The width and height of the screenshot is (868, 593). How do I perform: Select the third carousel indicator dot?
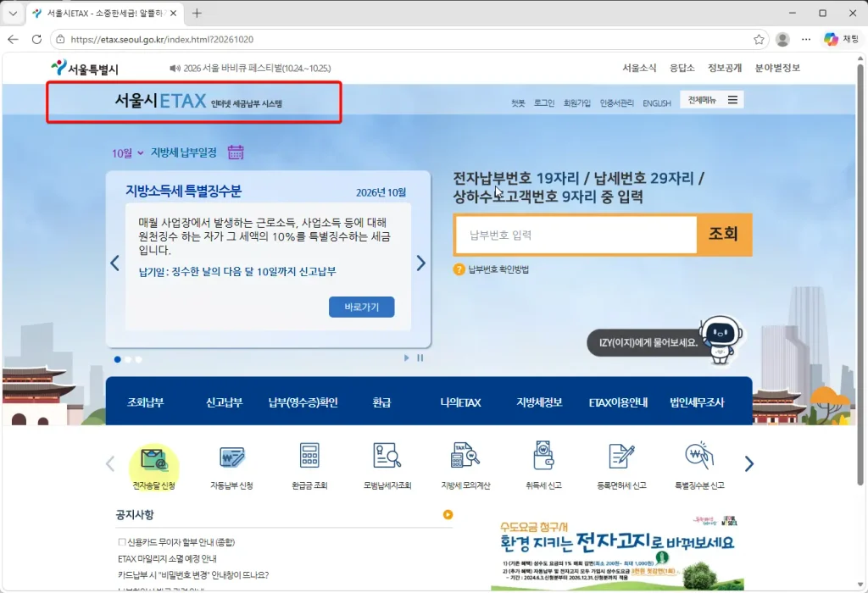pyautogui.click(x=138, y=359)
